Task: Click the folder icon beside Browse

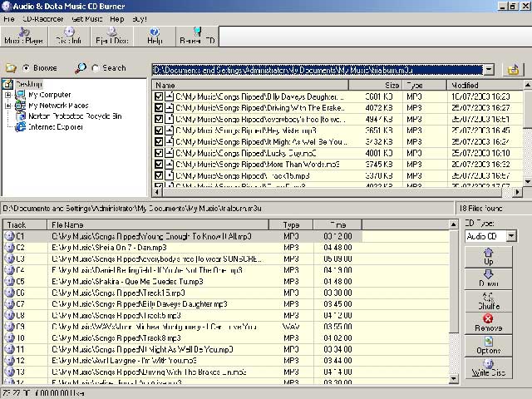Action: 11,68
